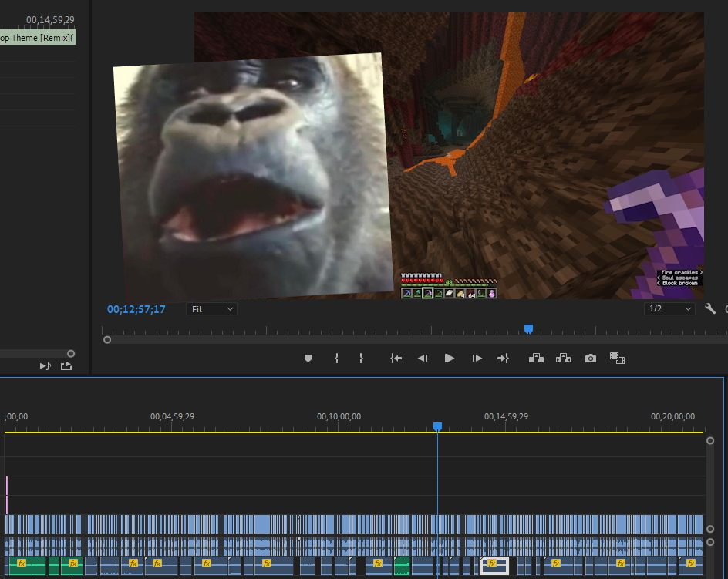Mark Out point with right brace icon

(x=361, y=358)
